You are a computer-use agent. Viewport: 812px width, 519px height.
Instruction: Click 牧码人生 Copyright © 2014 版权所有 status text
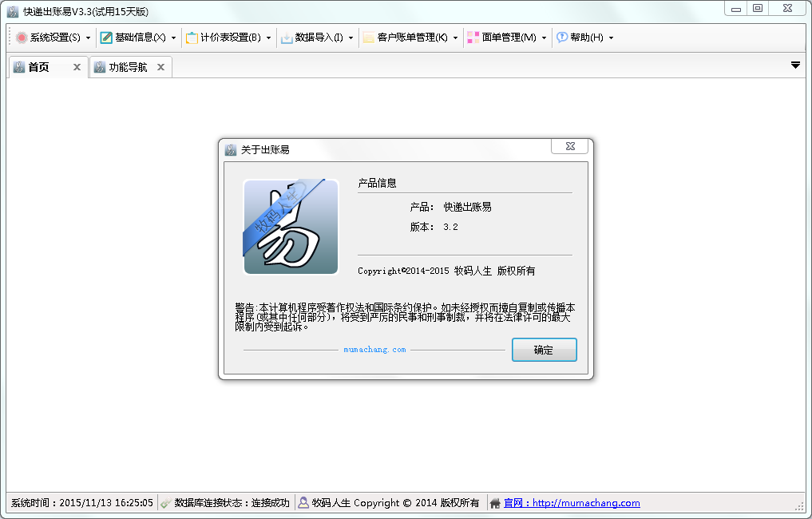point(396,502)
